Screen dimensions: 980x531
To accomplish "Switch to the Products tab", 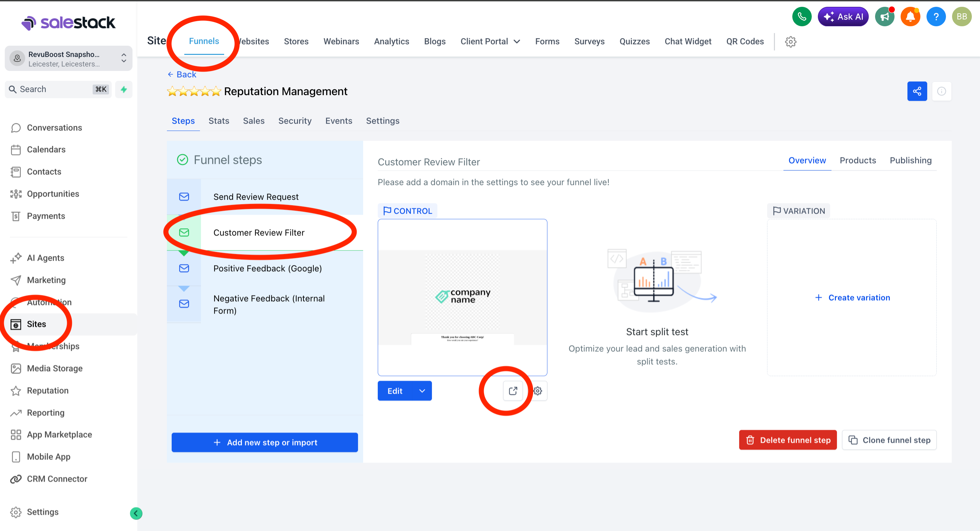I will pos(857,161).
